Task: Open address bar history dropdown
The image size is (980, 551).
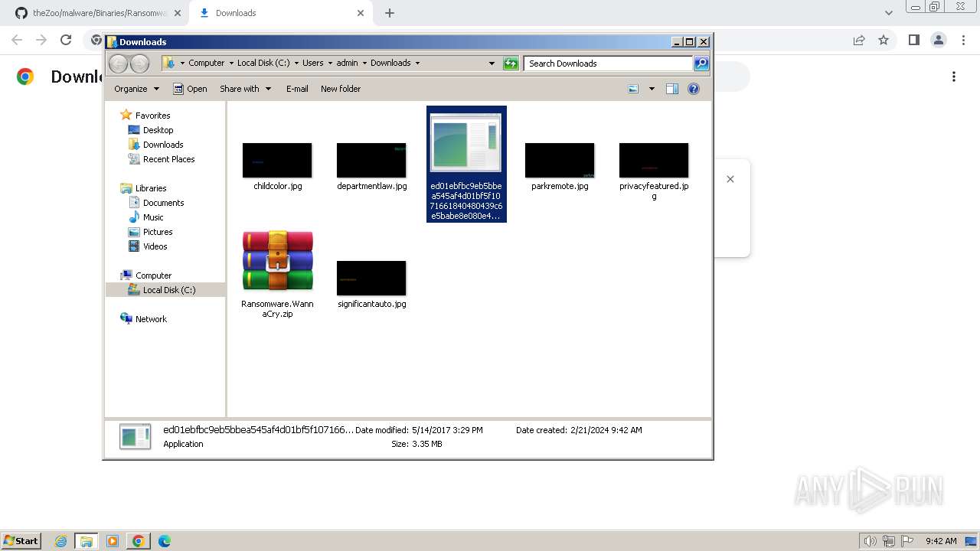Action: pyautogui.click(x=492, y=64)
